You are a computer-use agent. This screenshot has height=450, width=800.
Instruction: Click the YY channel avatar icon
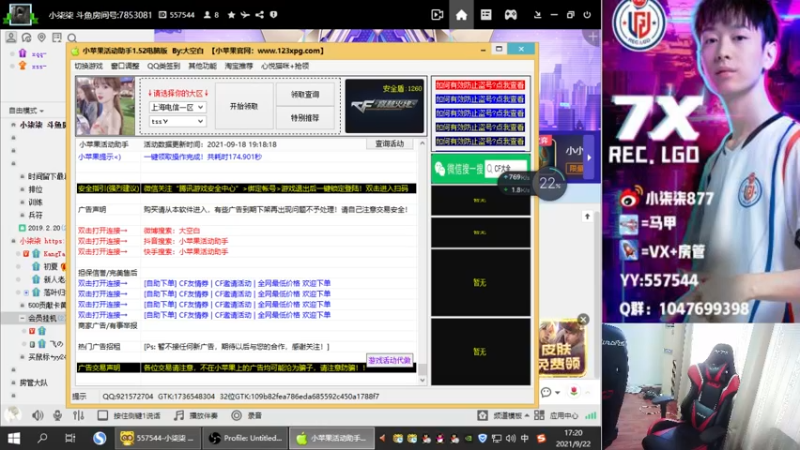click(x=20, y=15)
